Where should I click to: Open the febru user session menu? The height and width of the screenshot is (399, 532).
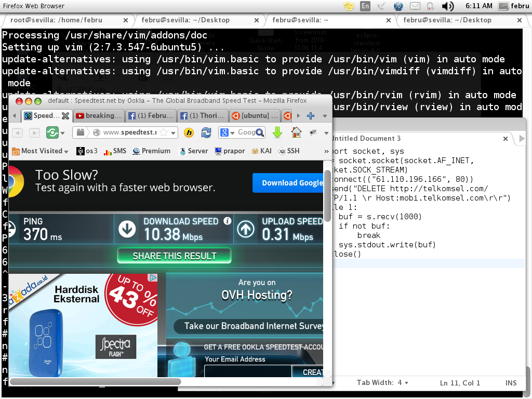coord(513,6)
